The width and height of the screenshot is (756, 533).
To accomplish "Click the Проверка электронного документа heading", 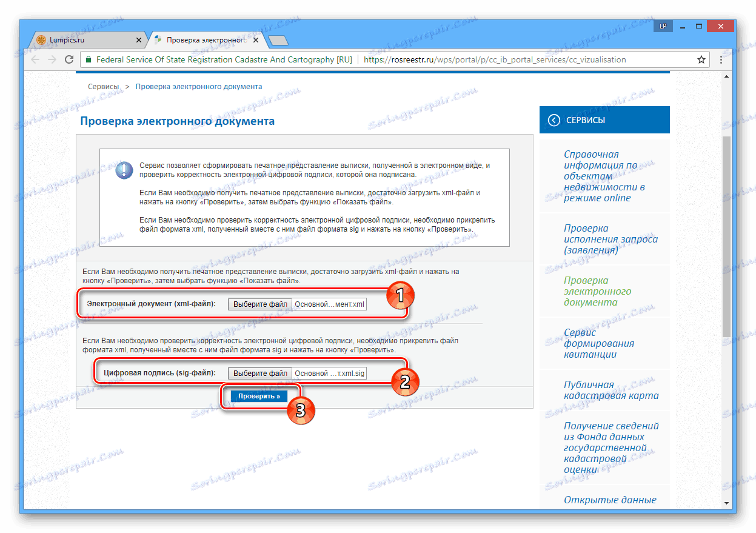I will [177, 121].
